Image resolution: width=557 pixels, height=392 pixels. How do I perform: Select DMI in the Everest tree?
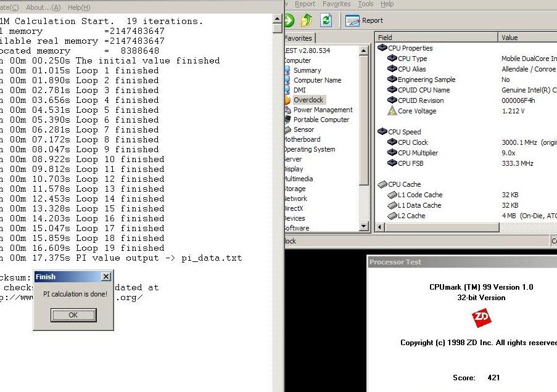(299, 90)
